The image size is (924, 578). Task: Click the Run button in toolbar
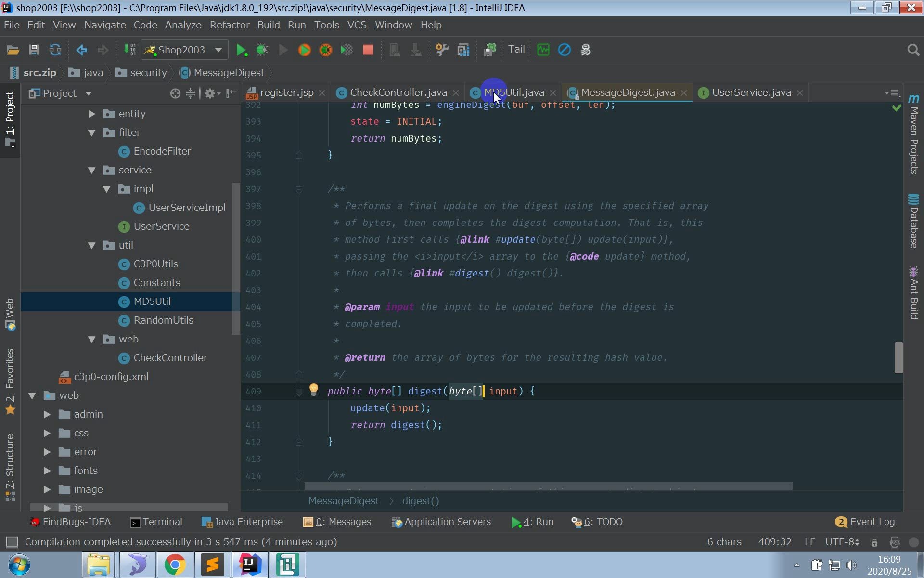242,49
